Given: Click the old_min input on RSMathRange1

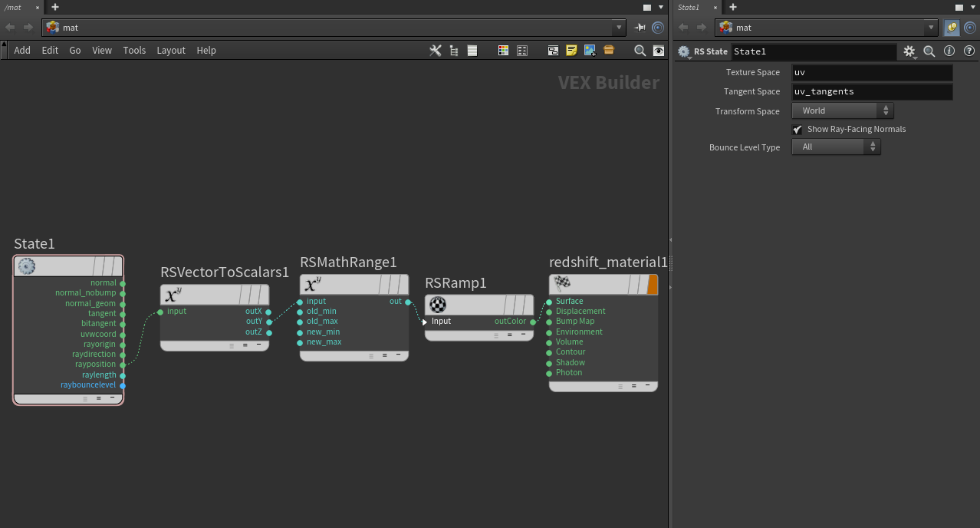Looking at the screenshot, I should click(x=300, y=312).
